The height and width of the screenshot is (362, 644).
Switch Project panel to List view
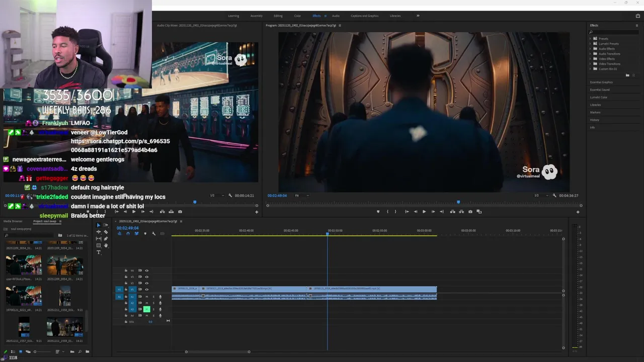click(x=13, y=351)
